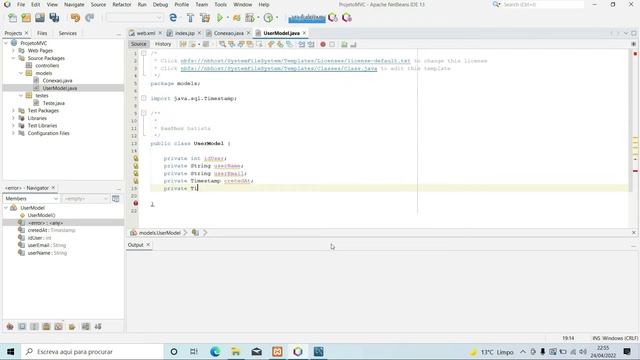Viewport: 640px width, 360px height.
Task: Select controllers package in the project tree
Action: pyautogui.click(x=47, y=66)
